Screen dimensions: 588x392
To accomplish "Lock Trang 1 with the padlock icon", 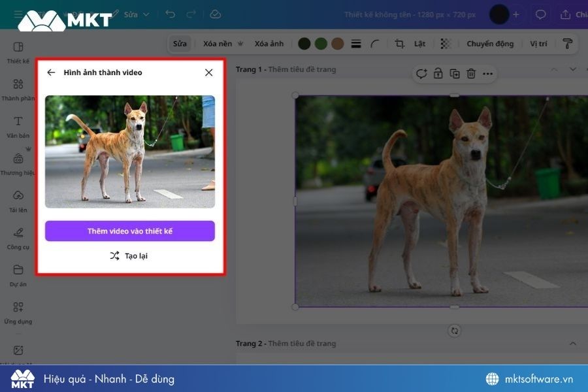I will 438,73.
